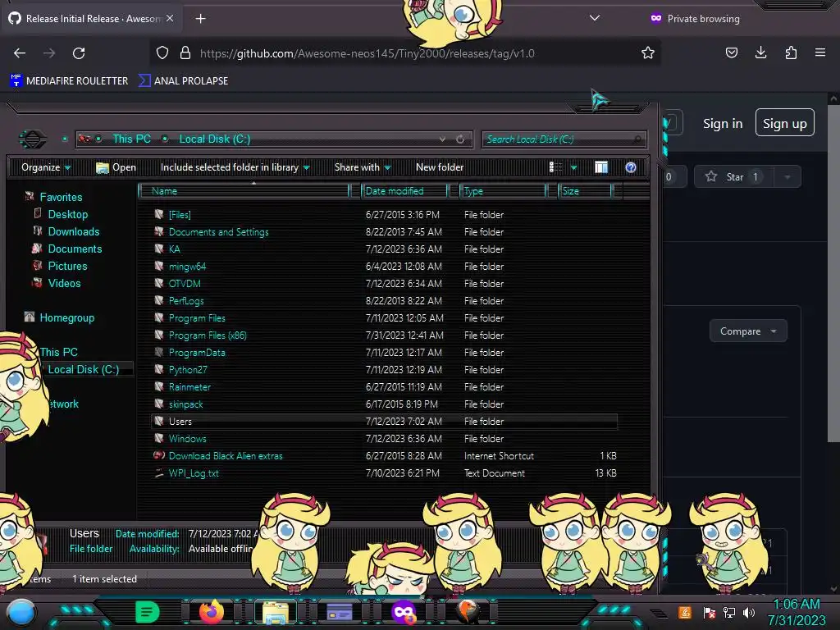
Task: Expand the Star list dropdown arrow
Action: pyautogui.click(x=787, y=177)
